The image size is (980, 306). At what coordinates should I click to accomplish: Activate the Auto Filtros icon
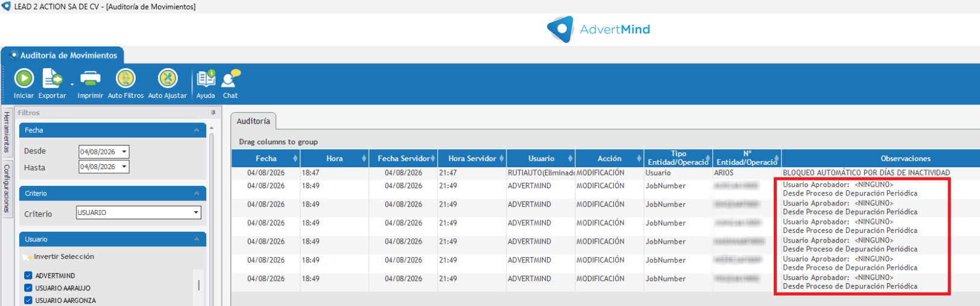(125, 78)
